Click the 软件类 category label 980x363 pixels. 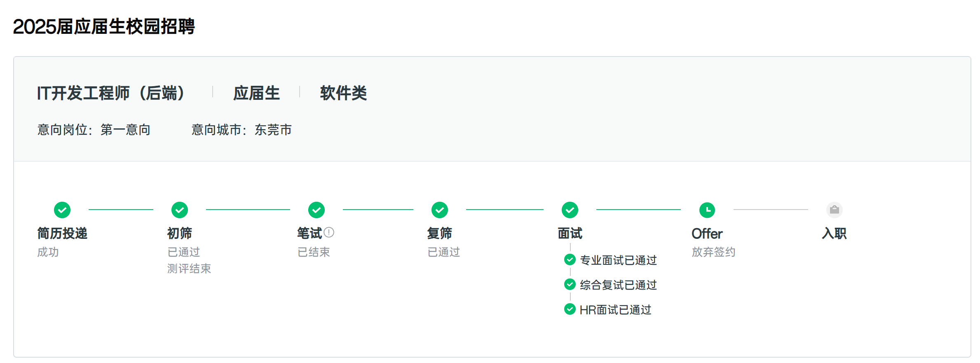pos(343,93)
